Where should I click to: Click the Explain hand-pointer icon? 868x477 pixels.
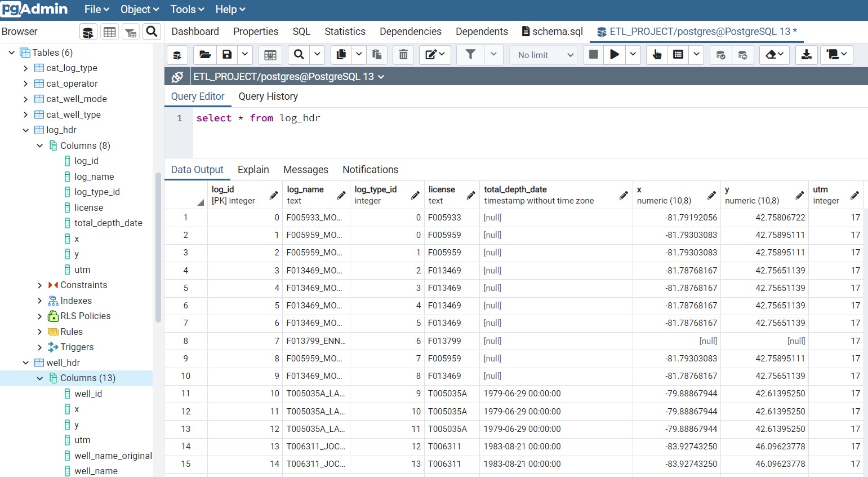657,55
